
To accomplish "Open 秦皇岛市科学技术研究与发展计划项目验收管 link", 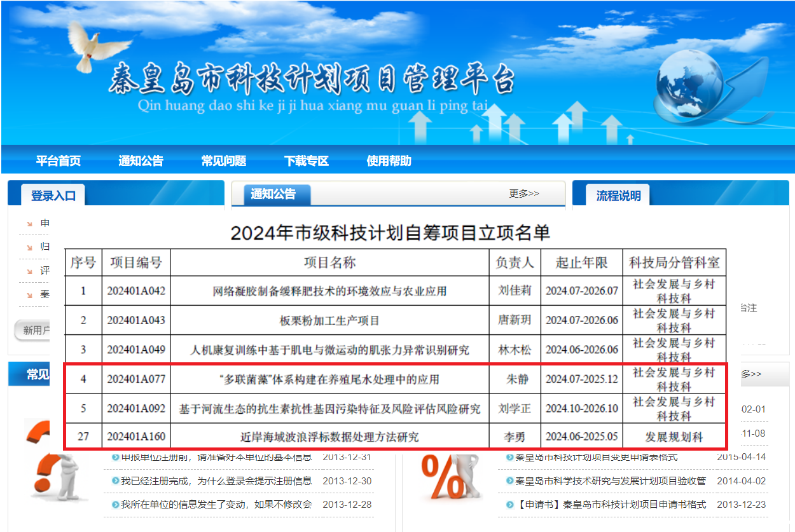I will click(611, 481).
